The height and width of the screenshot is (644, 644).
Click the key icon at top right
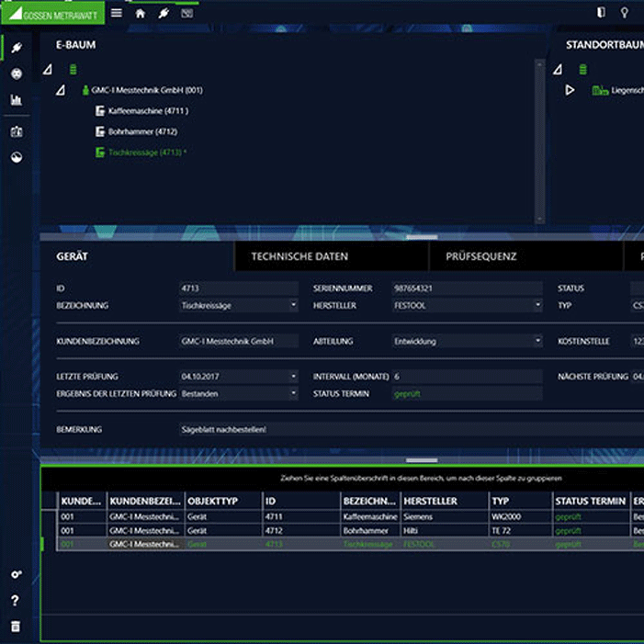(x=625, y=13)
